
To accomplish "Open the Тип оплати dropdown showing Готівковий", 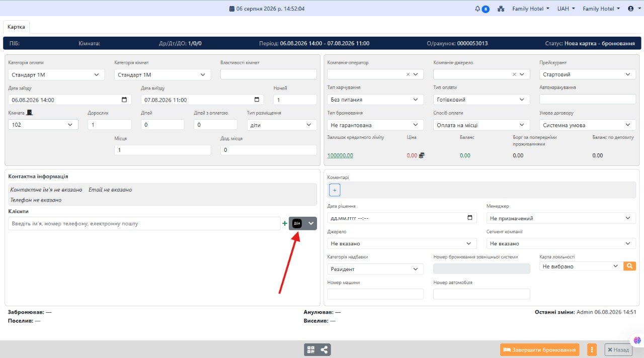I will [x=481, y=100].
